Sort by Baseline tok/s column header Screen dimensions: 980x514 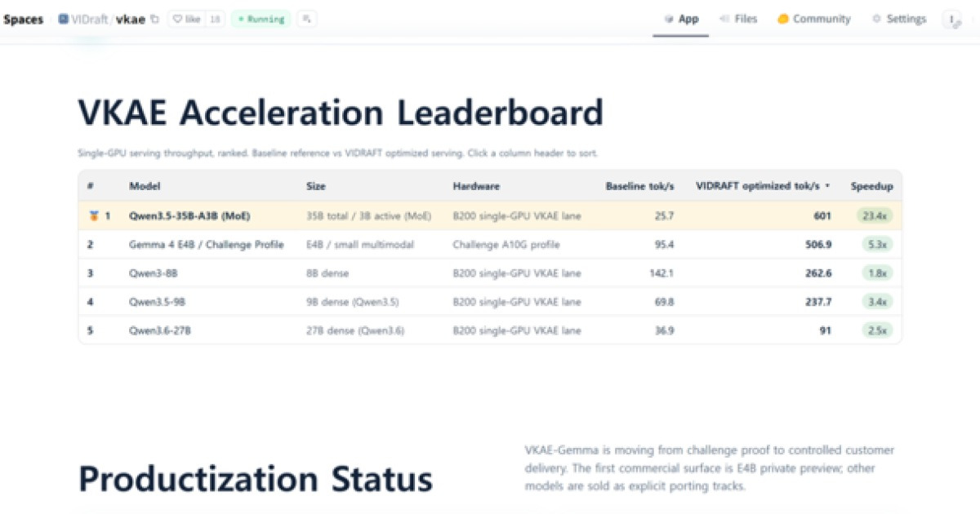coord(639,186)
